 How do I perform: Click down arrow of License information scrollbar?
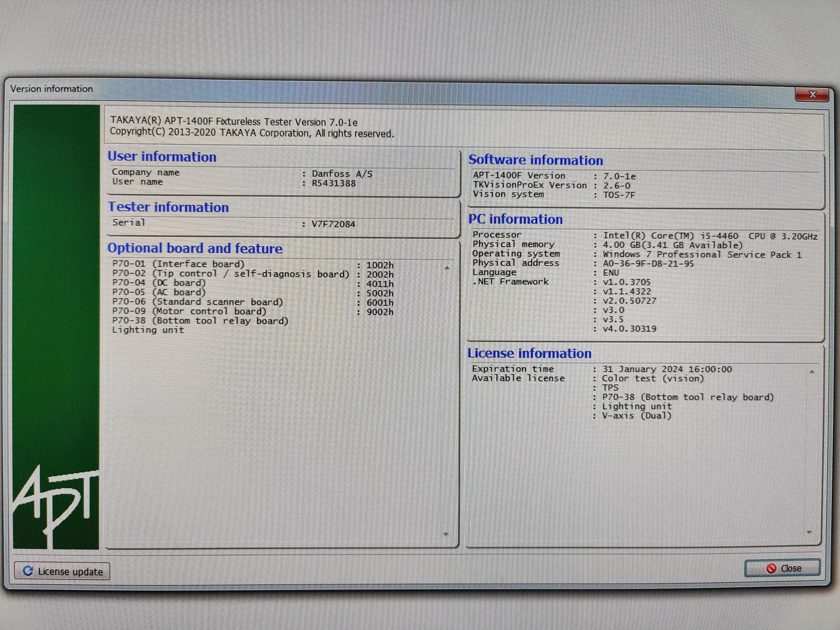point(809,532)
